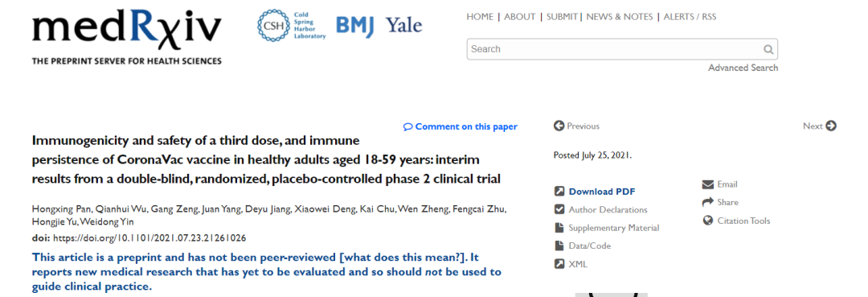Click the Citation Tools globe icon
868x297 pixels.
[x=707, y=221]
